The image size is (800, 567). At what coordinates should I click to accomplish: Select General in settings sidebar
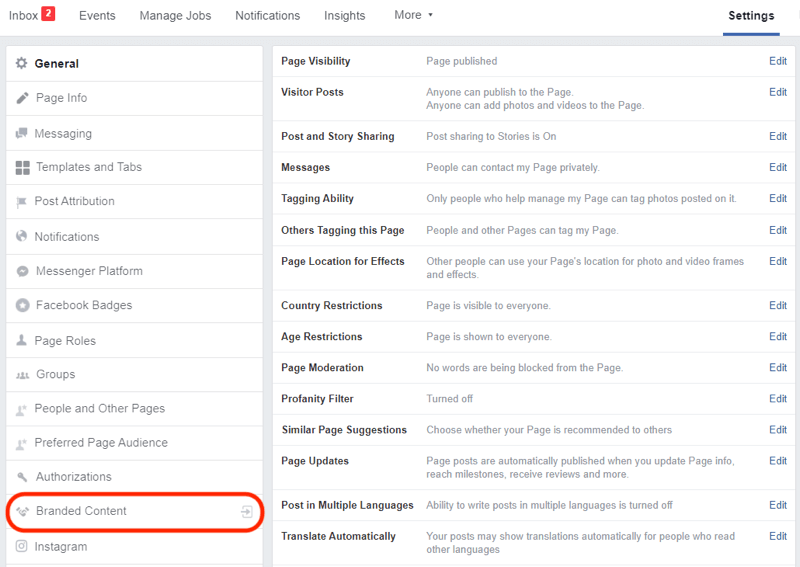tap(134, 64)
